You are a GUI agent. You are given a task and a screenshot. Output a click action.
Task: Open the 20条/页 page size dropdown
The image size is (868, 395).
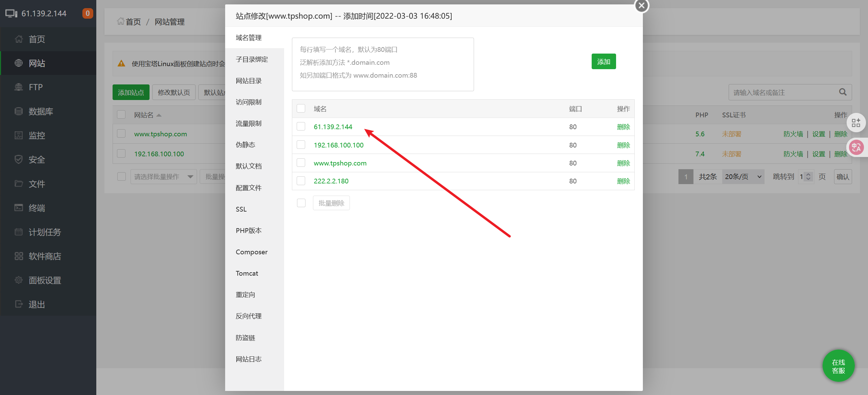tap(743, 177)
